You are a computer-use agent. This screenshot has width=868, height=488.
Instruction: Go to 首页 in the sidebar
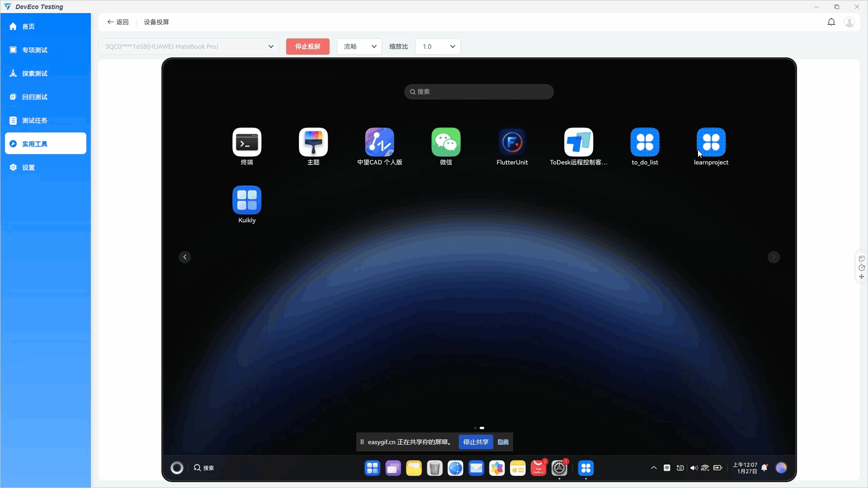(x=46, y=27)
